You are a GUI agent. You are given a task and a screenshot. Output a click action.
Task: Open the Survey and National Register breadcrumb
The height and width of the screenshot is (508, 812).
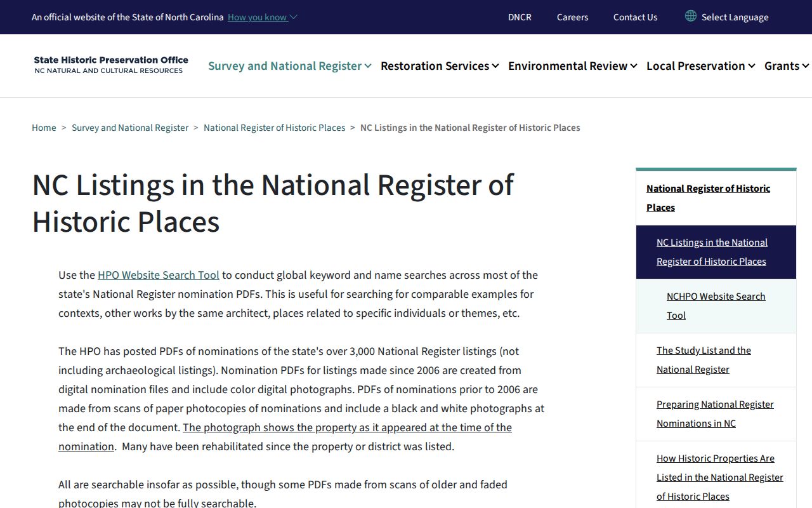tap(130, 128)
